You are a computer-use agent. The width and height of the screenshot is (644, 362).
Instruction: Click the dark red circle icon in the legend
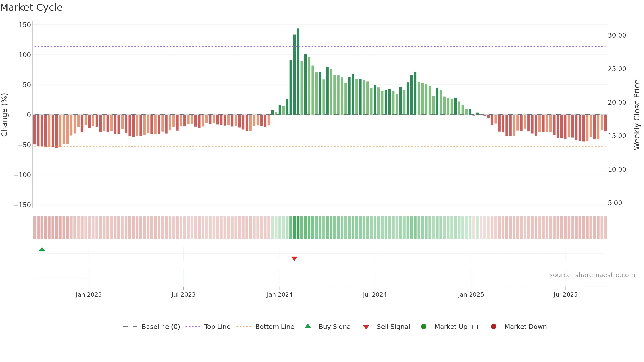pos(494,327)
